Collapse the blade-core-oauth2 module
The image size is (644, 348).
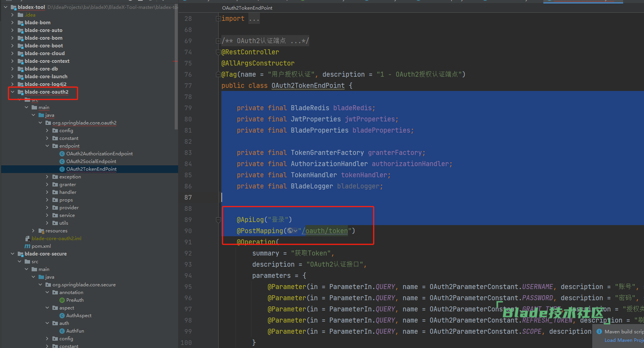click(x=12, y=92)
